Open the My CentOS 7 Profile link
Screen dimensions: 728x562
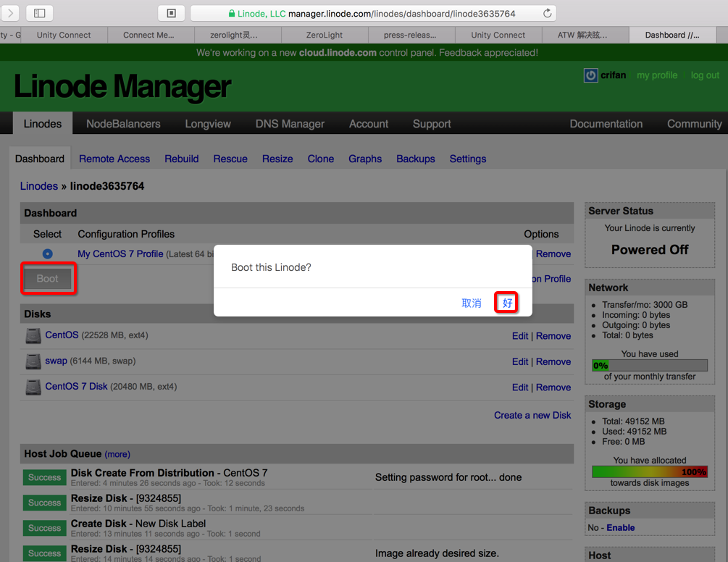(x=120, y=254)
